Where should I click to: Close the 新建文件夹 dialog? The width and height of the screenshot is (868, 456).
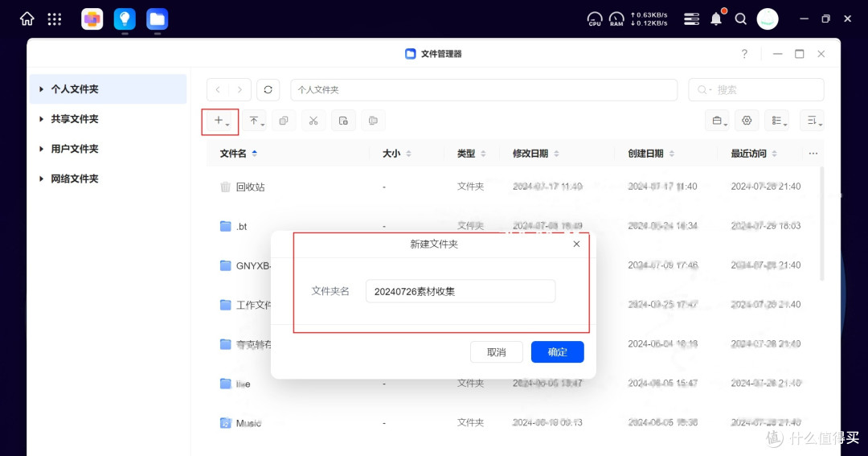[576, 244]
